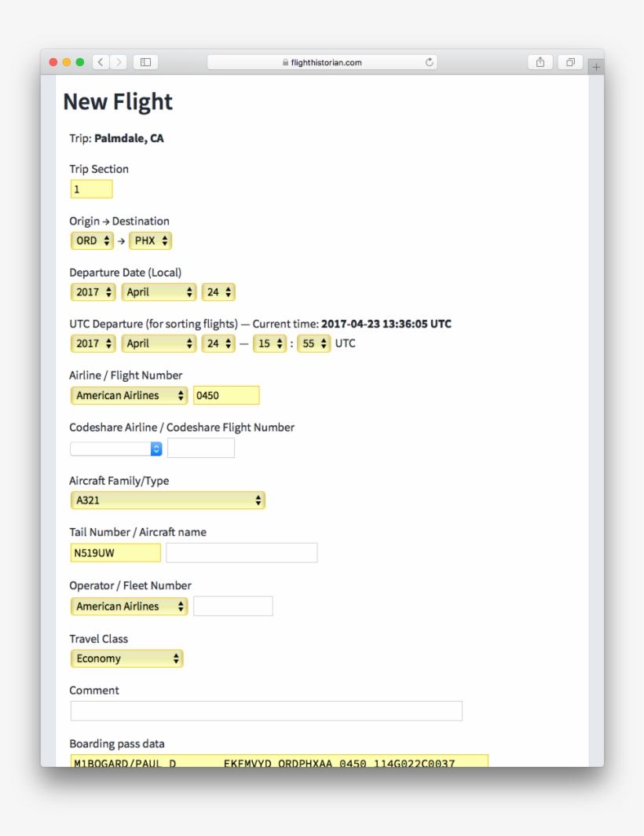Click the forward navigation arrow

click(x=119, y=61)
